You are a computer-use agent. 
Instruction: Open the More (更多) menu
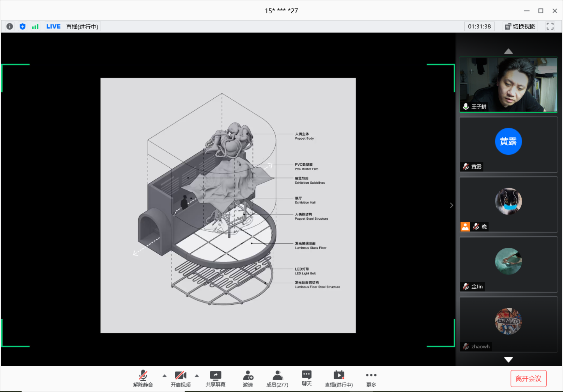coord(371,379)
